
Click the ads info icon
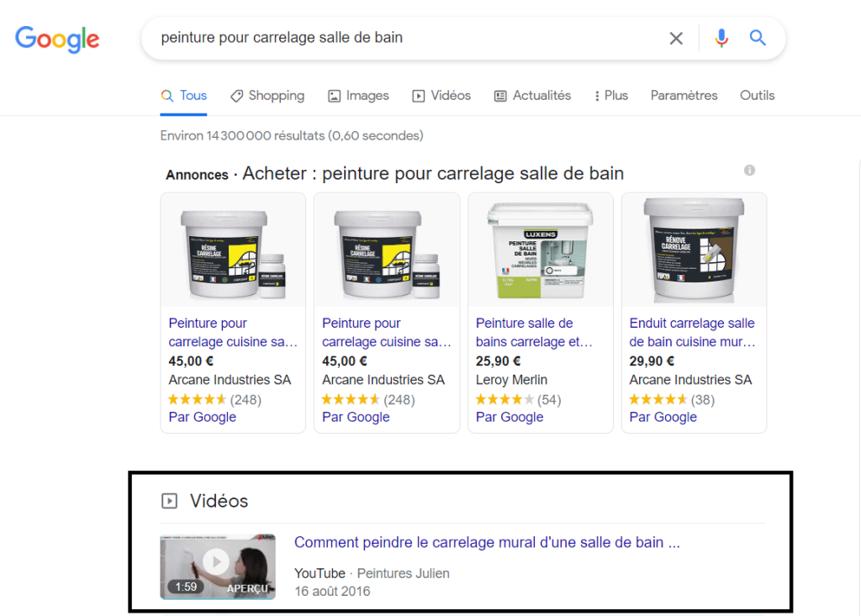click(x=749, y=171)
